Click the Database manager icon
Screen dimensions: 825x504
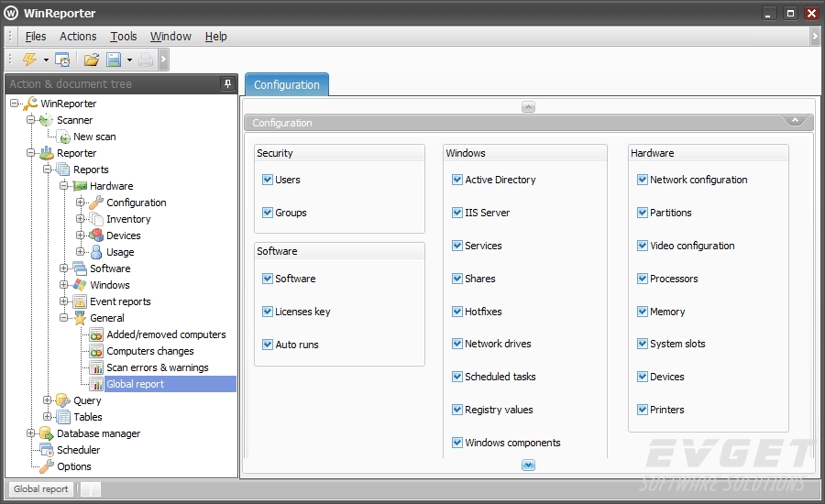point(47,433)
